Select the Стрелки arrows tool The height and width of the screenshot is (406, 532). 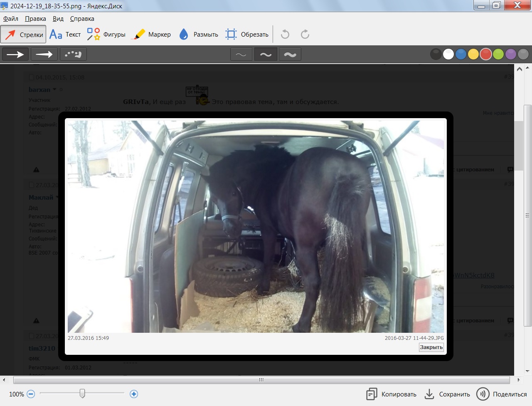23,35
